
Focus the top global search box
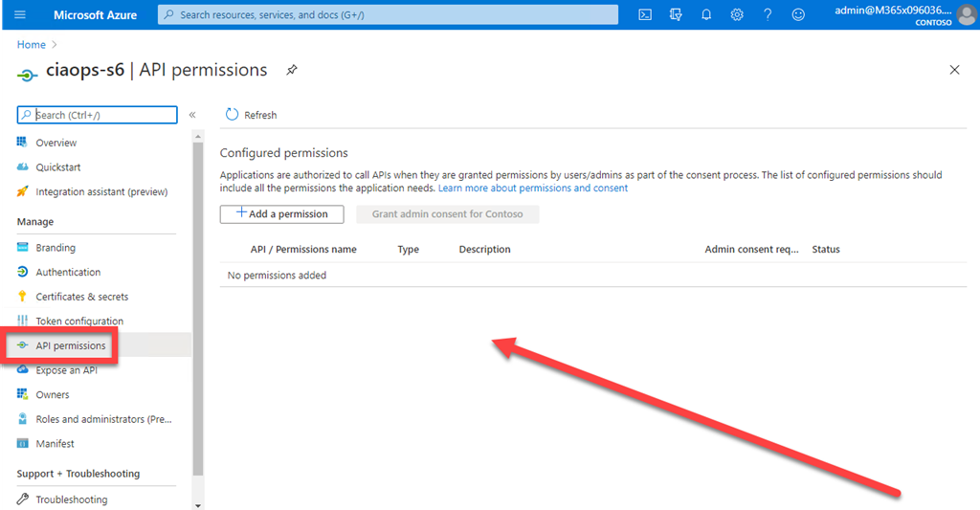387,14
